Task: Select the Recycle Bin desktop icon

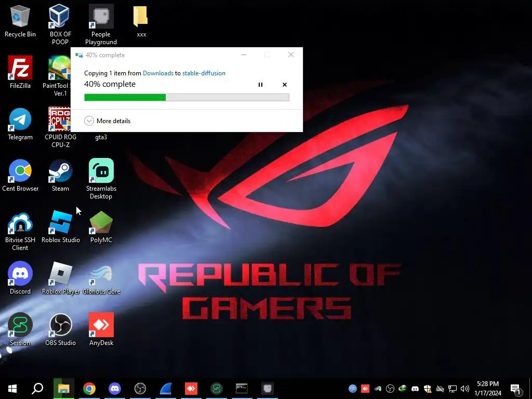Action: (x=20, y=21)
